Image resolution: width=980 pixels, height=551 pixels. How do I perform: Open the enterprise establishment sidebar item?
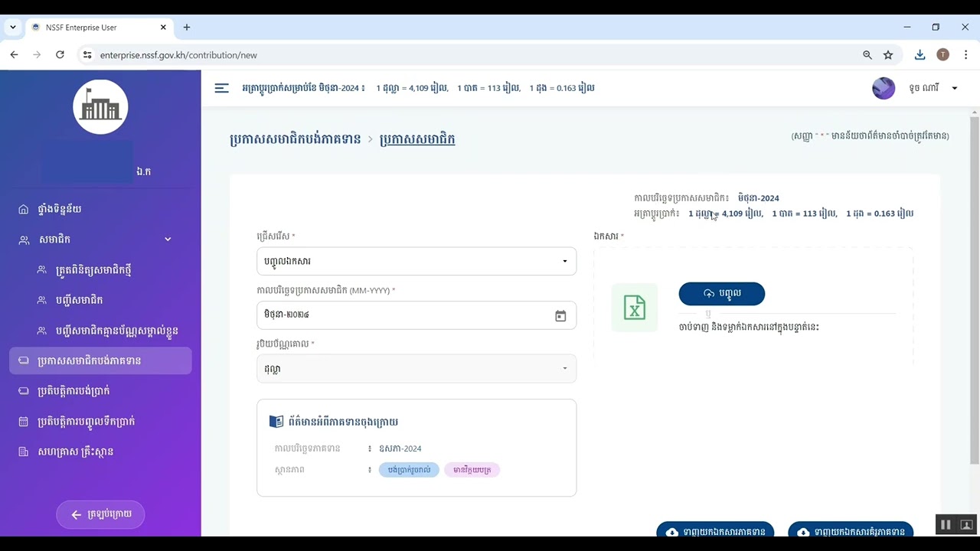pyautogui.click(x=100, y=452)
